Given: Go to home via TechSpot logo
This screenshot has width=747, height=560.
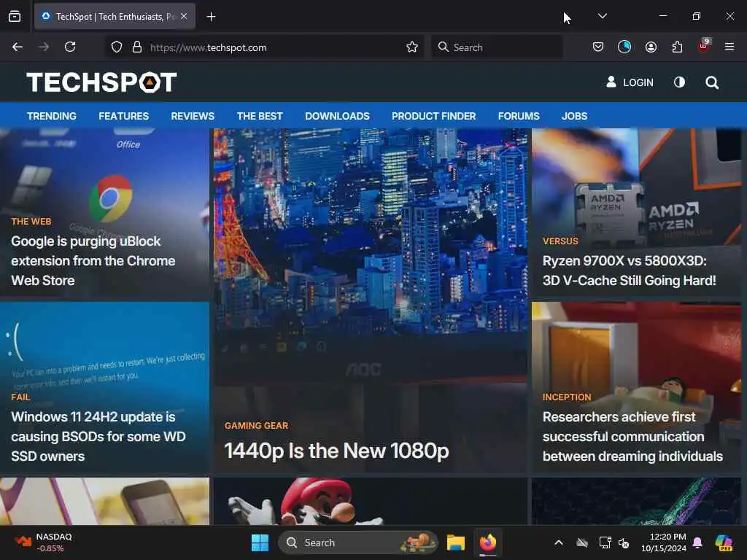Looking at the screenshot, I should point(101,82).
